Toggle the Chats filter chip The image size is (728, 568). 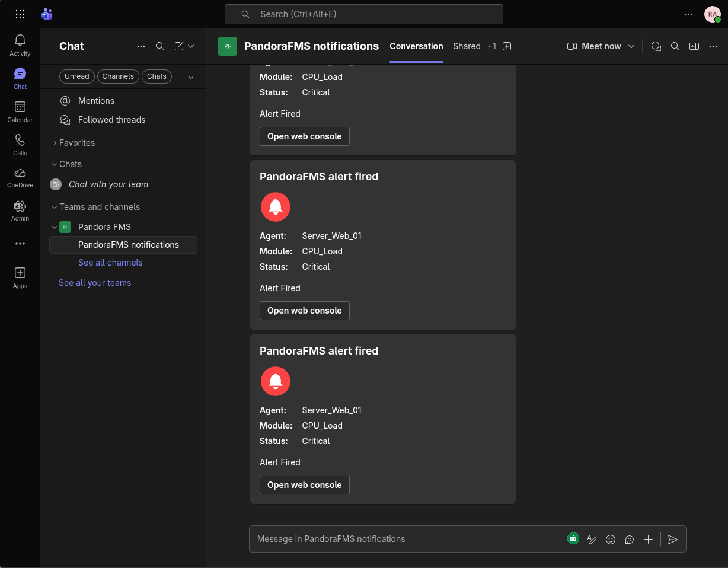pyautogui.click(x=157, y=76)
